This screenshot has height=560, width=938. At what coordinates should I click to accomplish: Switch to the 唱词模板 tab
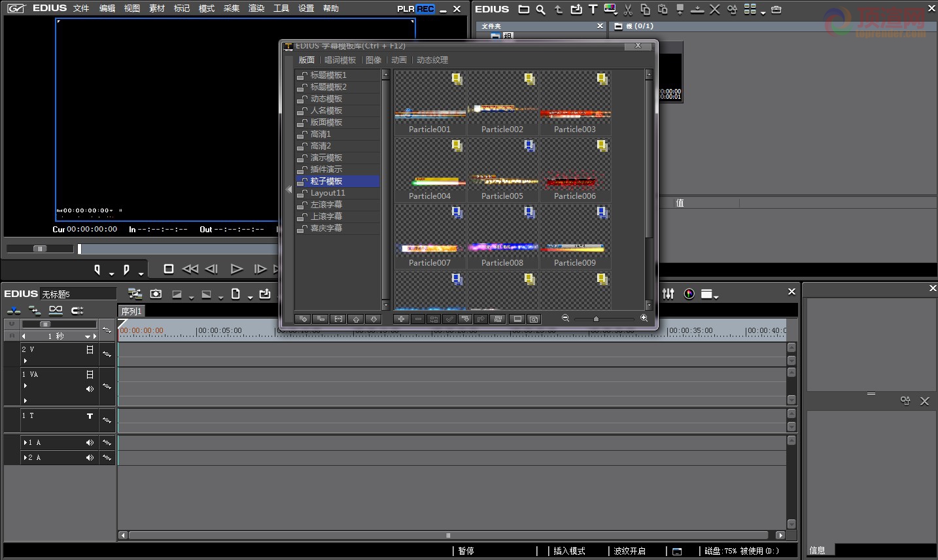pyautogui.click(x=340, y=60)
